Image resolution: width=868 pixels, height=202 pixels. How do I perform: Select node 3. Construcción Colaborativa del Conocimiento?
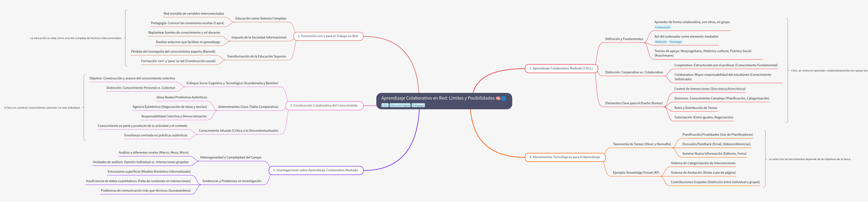pos(324,105)
